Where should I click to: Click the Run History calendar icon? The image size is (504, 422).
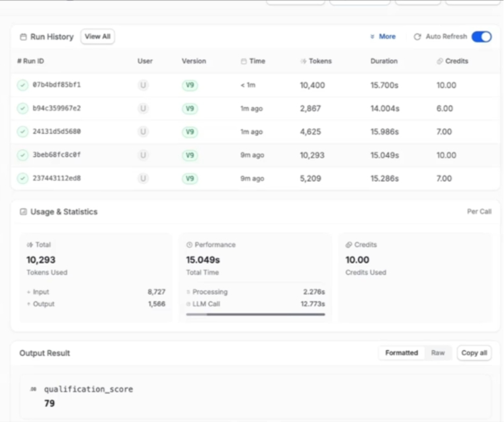(x=24, y=37)
